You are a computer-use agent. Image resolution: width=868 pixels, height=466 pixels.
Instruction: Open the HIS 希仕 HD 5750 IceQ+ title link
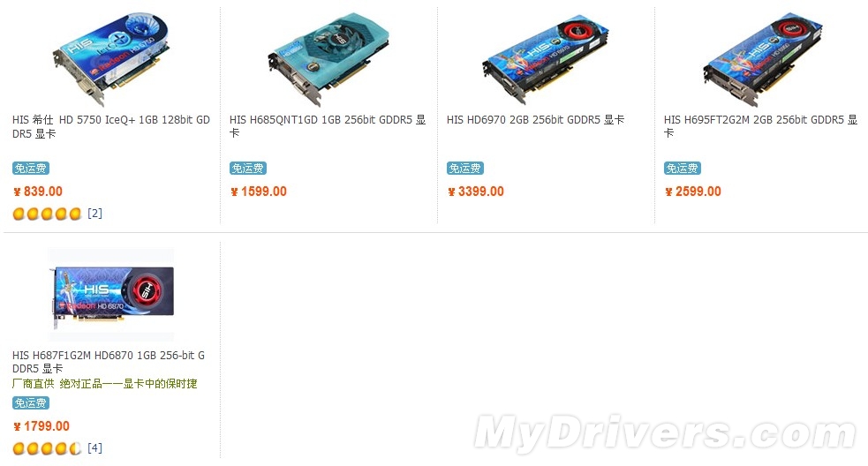[x=110, y=127]
